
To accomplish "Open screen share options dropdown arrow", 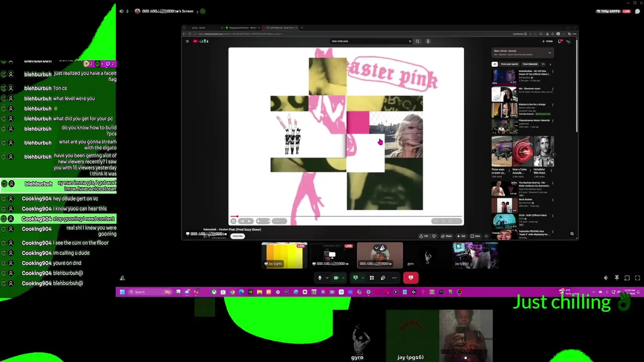I will 362,278.
